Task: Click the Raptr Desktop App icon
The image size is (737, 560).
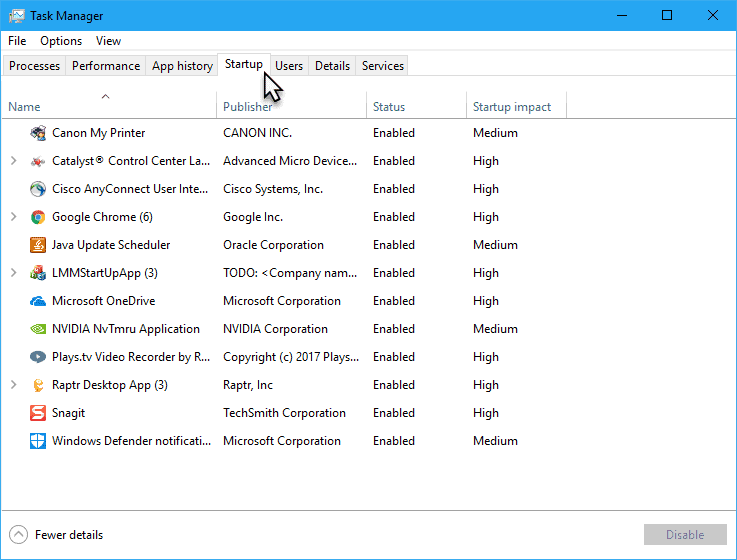Action: coord(38,385)
